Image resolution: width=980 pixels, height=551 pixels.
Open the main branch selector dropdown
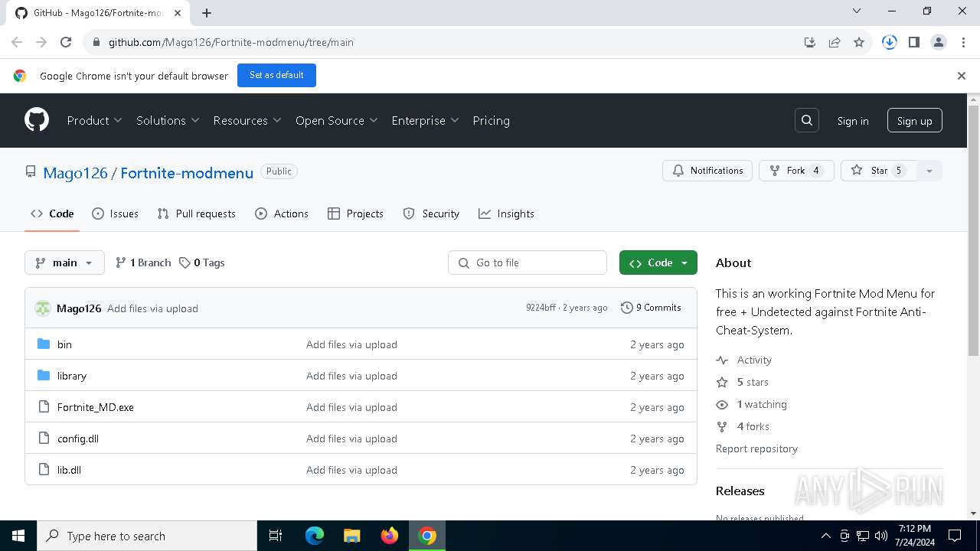pos(64,262)
